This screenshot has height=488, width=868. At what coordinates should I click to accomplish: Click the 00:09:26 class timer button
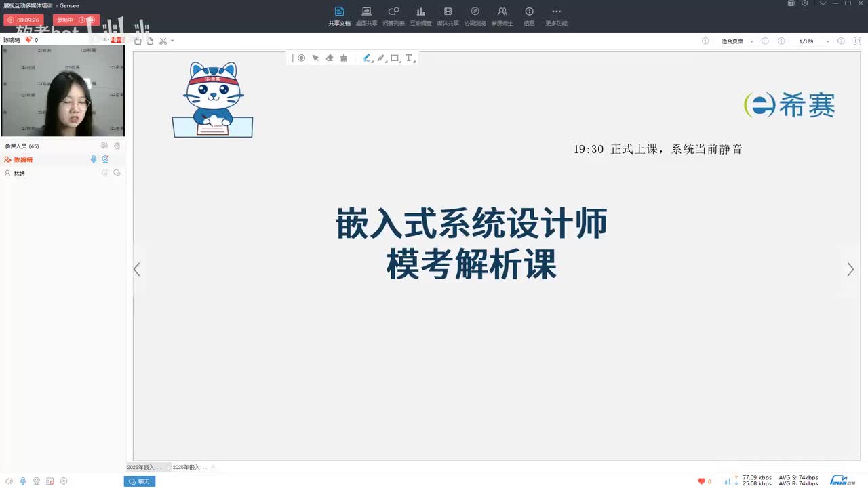24,20
